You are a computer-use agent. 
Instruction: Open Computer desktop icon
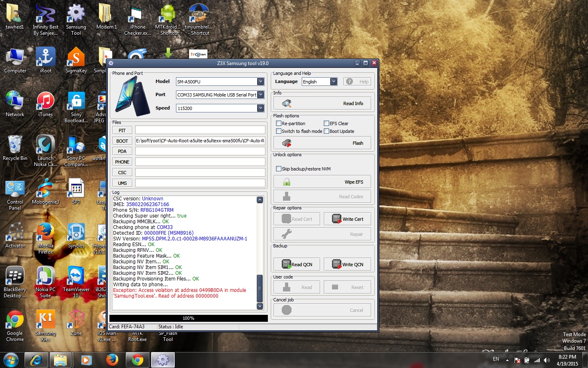pyautogui.click(x=15, y=60)
